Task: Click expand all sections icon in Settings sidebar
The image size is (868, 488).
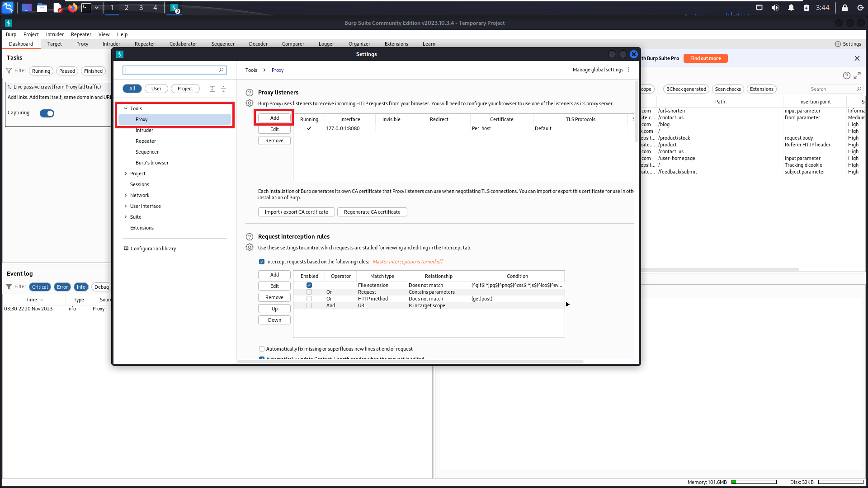Action: coord(212,89)
